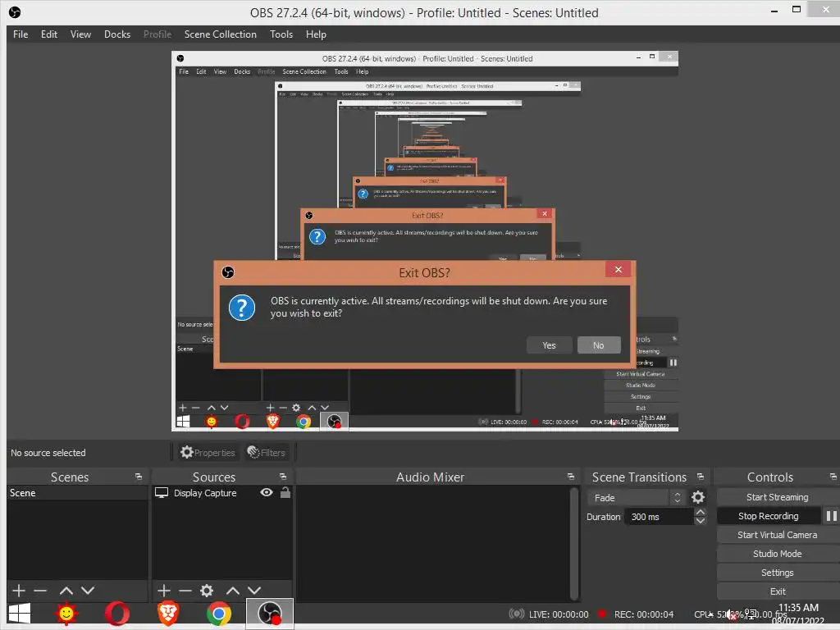840x630 pixels.
Task: Click the preview display capture area
Action: [425, 241]
